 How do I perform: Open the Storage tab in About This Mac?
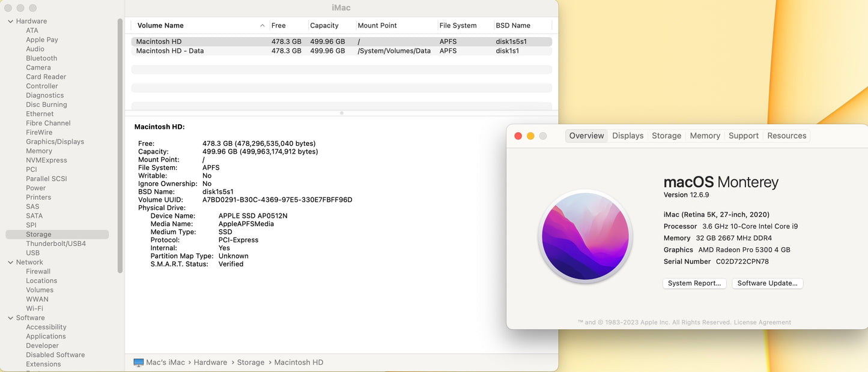(666, 136)
